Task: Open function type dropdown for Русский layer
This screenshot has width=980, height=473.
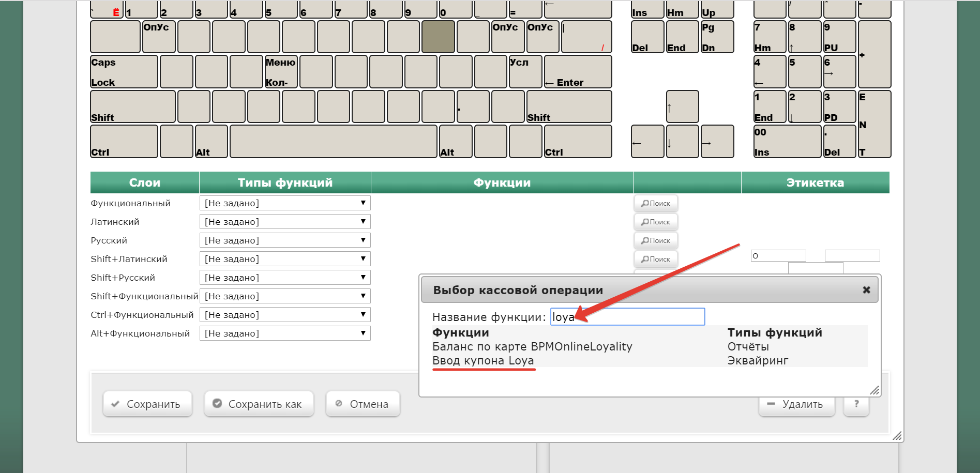Action: (285, 240)
